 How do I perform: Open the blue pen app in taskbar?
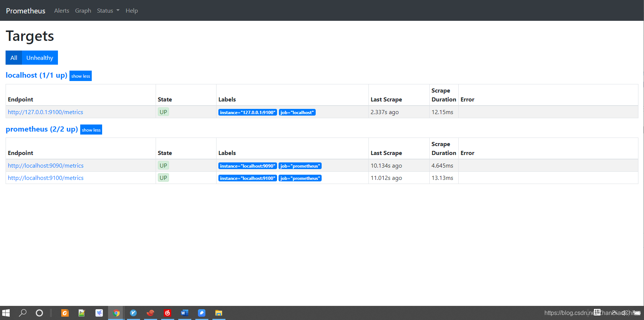[x=202, y=313]
